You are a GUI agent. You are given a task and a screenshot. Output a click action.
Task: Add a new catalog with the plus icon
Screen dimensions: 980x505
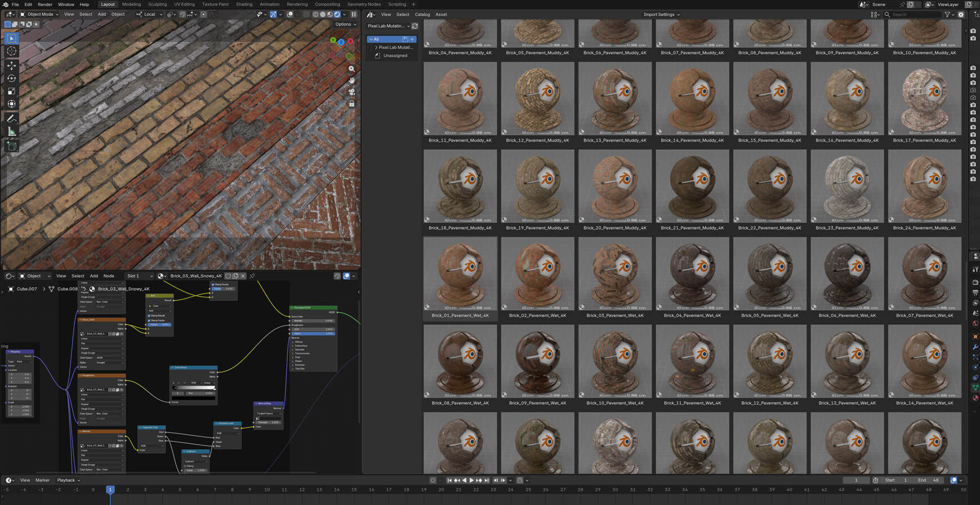coord(412,39)
